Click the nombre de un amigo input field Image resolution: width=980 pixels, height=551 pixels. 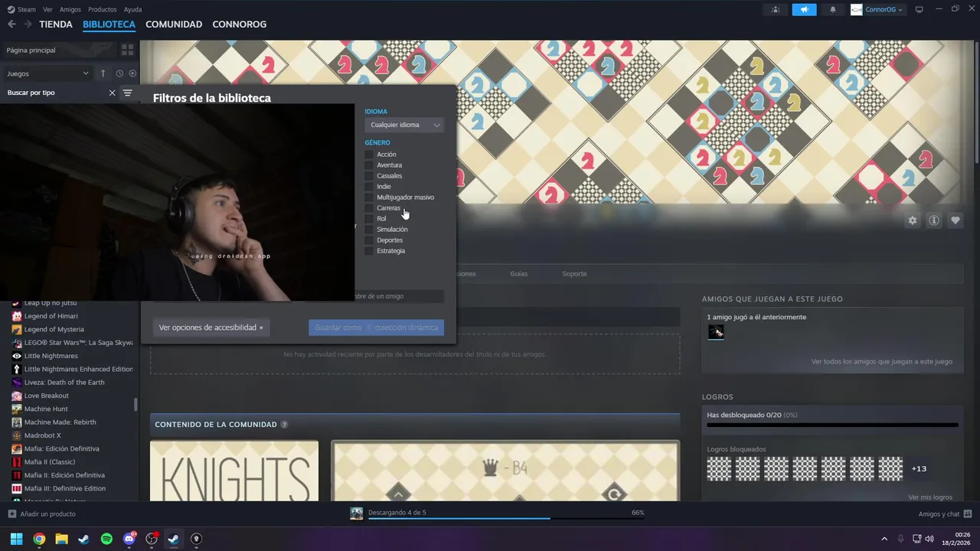click(399, 296)
